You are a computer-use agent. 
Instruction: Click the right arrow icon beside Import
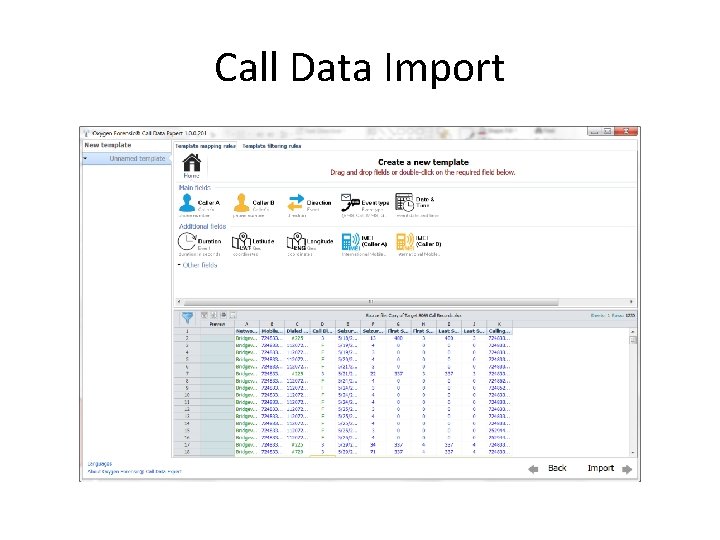(x=627, y=469)
